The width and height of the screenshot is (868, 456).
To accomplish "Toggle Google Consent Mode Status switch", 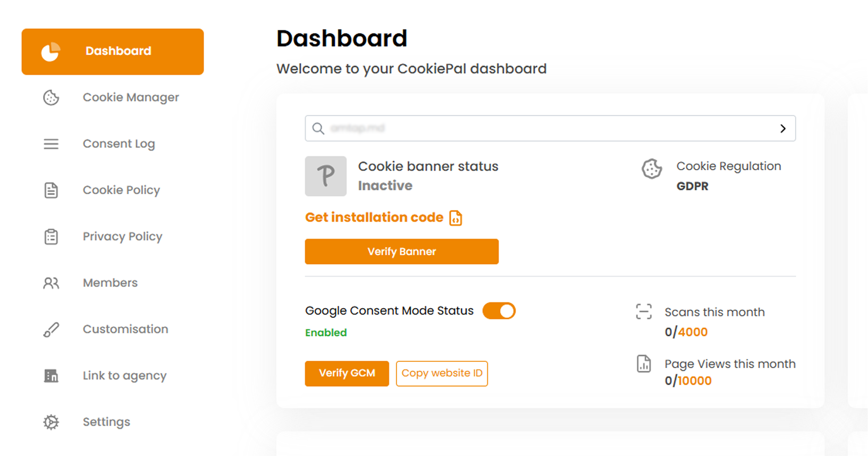I will point(499,311).
